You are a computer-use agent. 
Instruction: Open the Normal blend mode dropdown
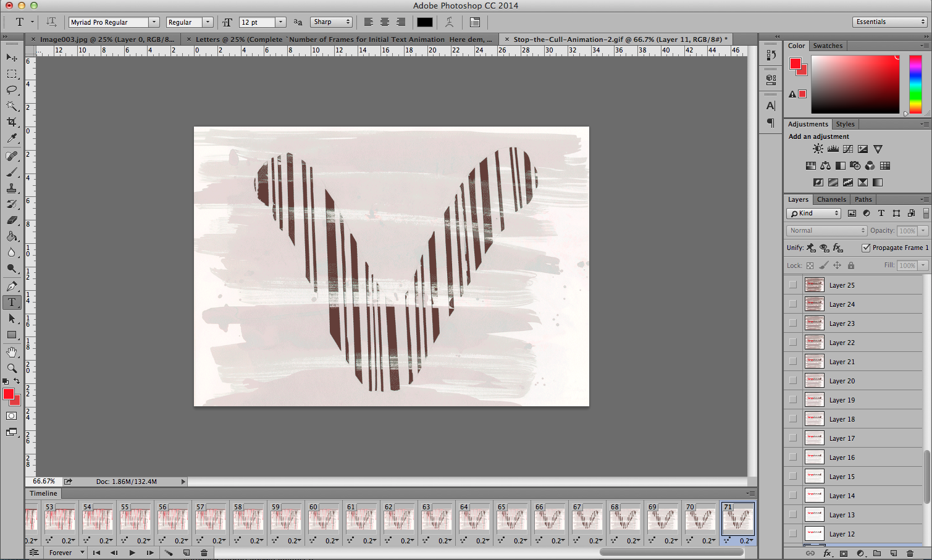point(827,230)
